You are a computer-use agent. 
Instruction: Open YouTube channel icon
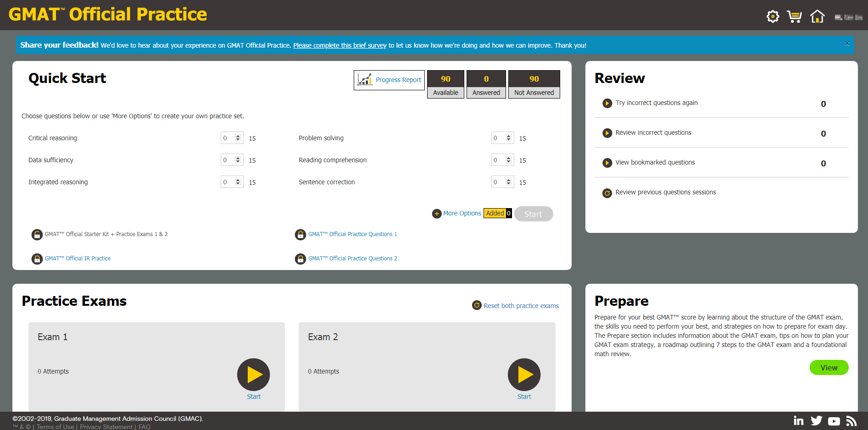834,421
